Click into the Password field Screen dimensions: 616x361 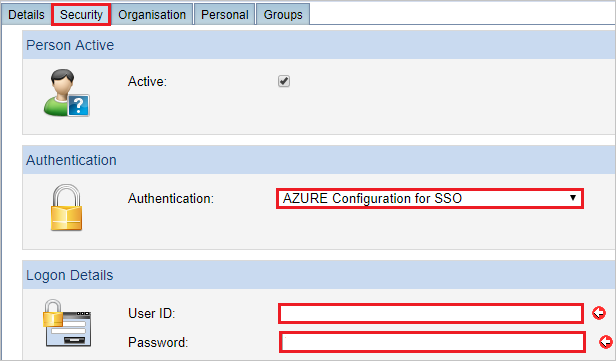pyautogui.click(x=432, y=342)
